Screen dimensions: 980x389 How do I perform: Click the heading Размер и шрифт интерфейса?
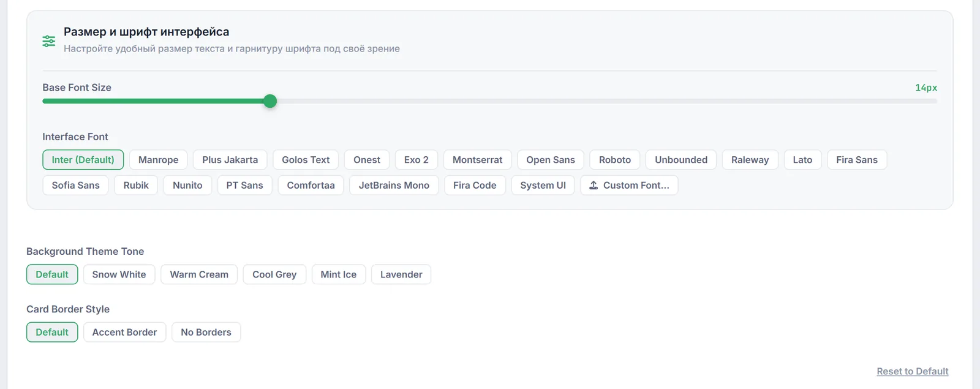point(146,32)
